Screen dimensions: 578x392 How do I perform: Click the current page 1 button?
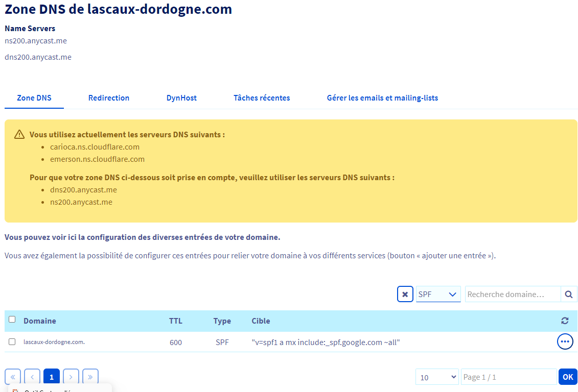52,377
